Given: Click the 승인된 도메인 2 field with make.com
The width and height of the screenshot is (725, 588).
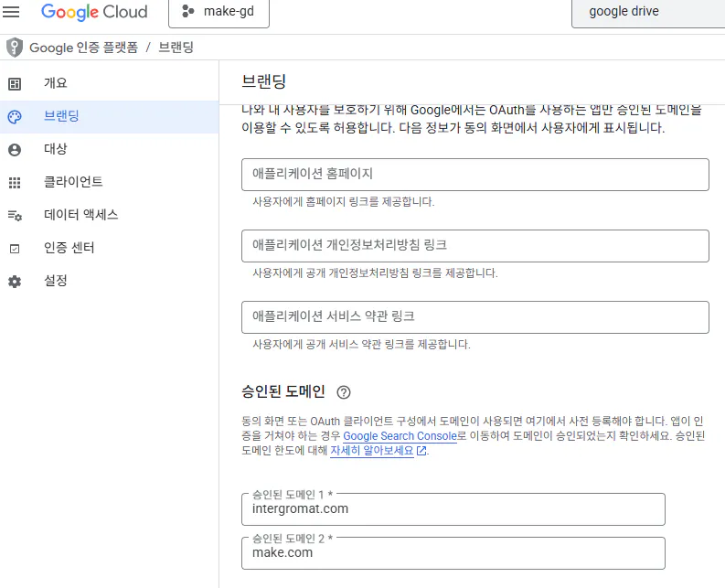Looking at the screenshot, I should (x=453, y=553).
